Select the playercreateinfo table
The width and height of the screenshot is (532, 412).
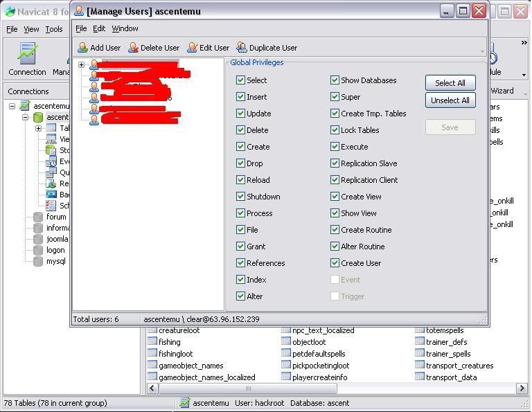320,377
